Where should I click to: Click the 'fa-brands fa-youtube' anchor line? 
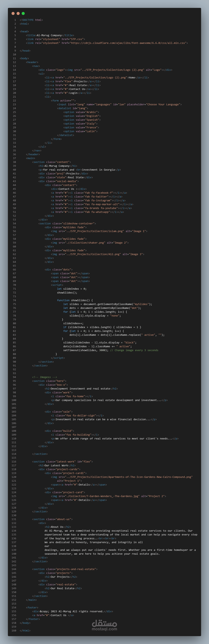tap(91, 208)
